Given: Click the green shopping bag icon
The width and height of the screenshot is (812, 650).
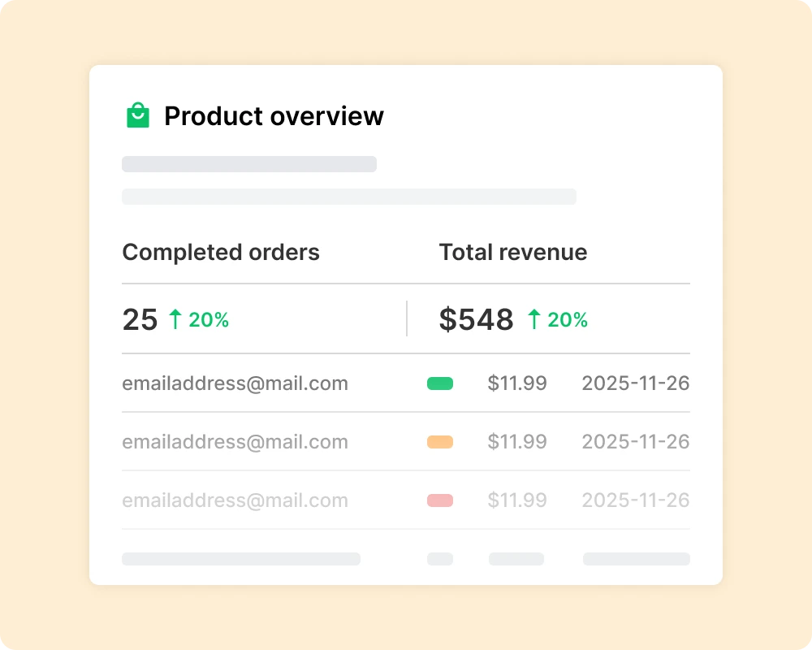Looking at the screenshot, I should click(x=138, y=115).
